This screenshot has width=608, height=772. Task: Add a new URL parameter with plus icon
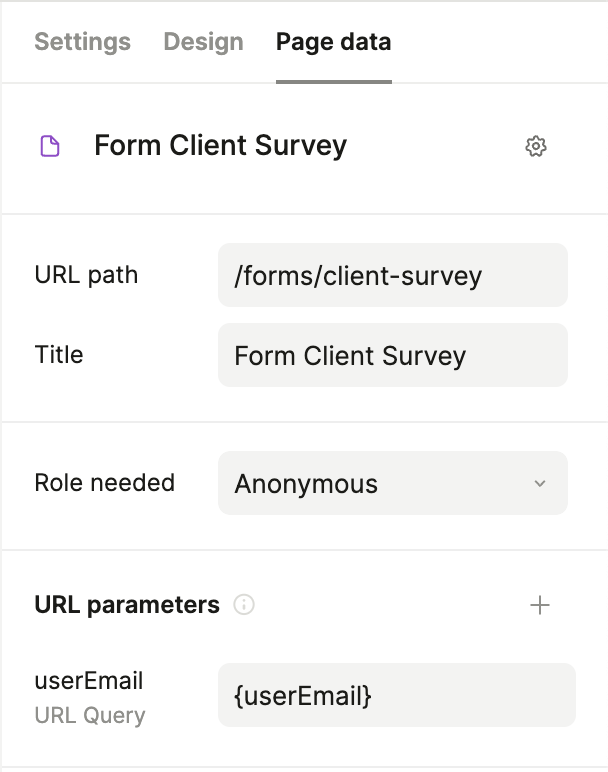pyautogui.click(x=540, y=605)
